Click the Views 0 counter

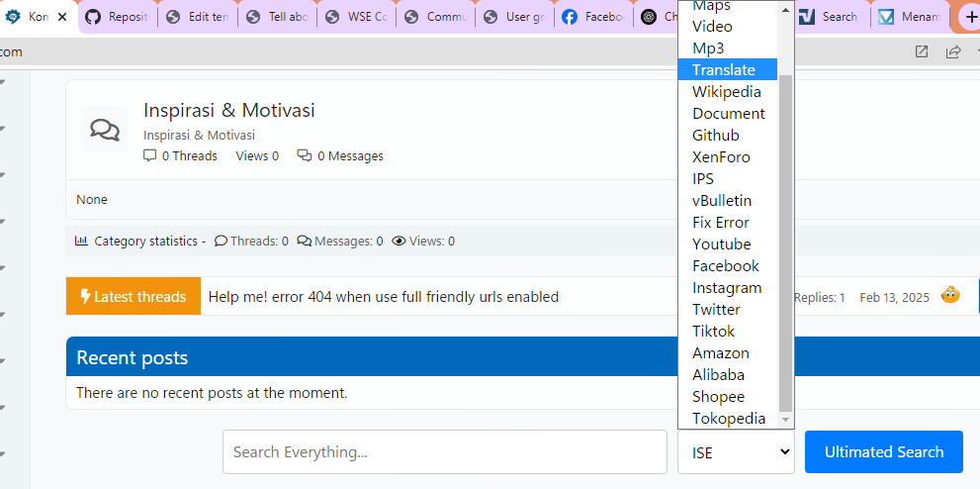tap(257, 155)
